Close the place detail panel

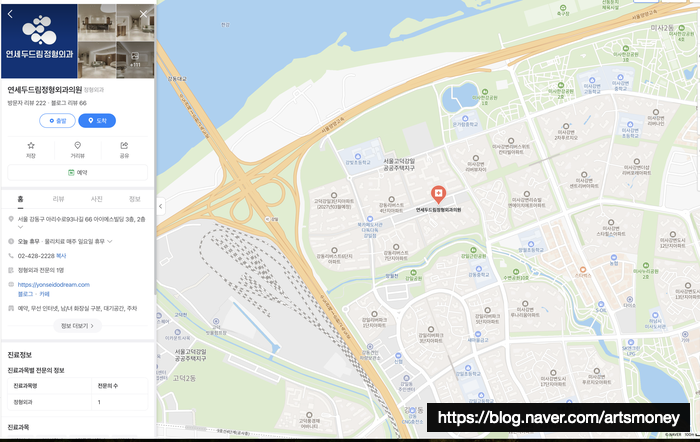(x=143, y=14)
